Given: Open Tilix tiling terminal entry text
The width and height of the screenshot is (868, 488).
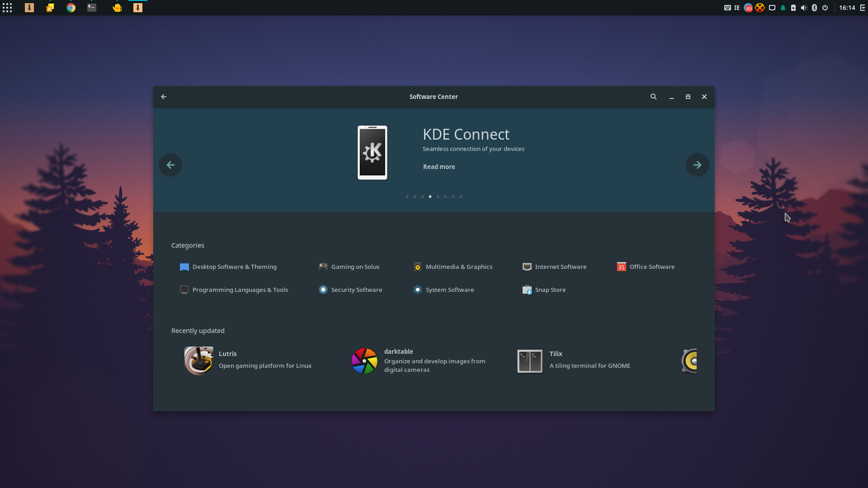Looking at the screenshot, I should (590, 366).
